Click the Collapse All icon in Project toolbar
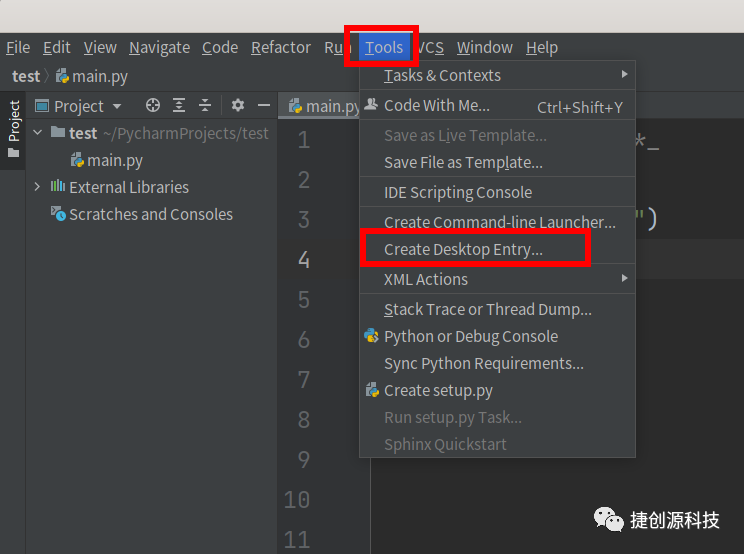 205,105
